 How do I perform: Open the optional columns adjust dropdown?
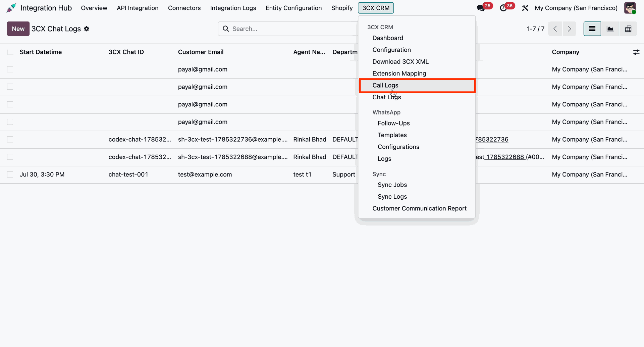pyautogui.click(x=636, y=52)
